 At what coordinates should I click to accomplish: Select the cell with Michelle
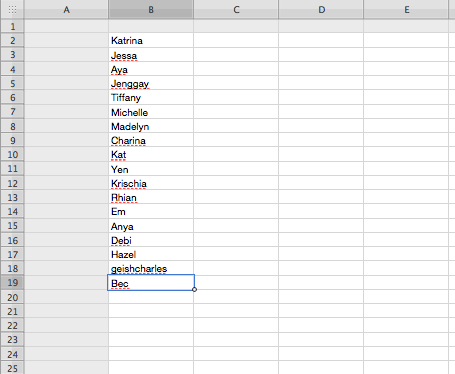point(151,112)
